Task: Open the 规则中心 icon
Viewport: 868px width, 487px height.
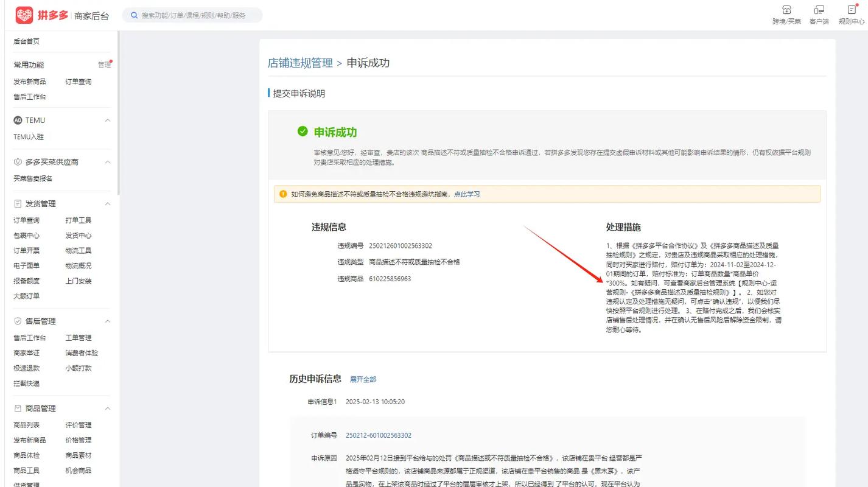Action: pos(852,10)
